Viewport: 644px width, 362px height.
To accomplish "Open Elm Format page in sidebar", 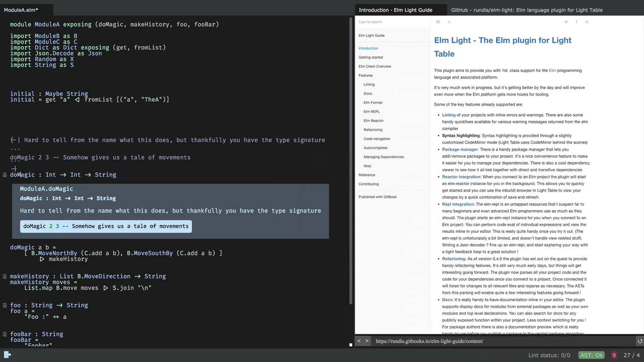I will 373,103.
